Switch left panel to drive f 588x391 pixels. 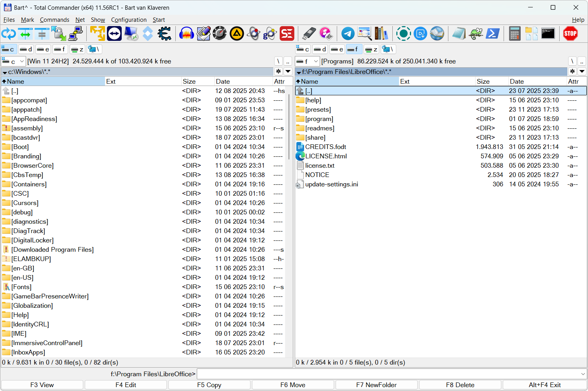[x=60, y=49]
